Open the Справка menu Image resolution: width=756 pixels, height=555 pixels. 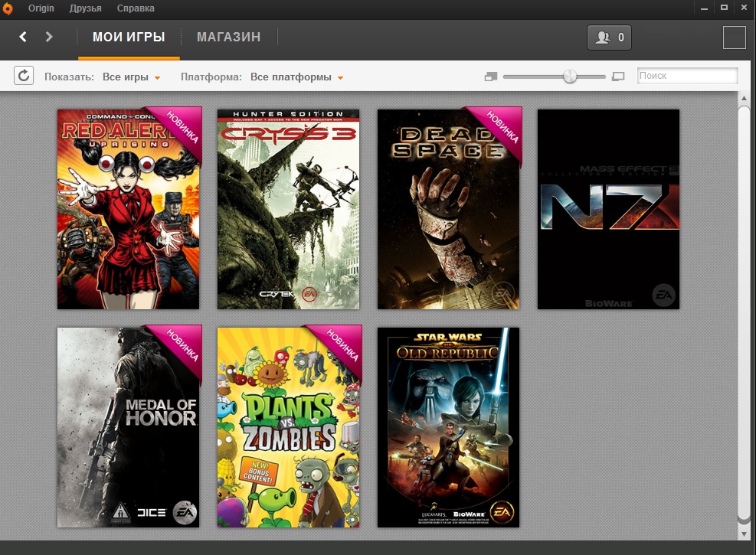click(136, 8)
